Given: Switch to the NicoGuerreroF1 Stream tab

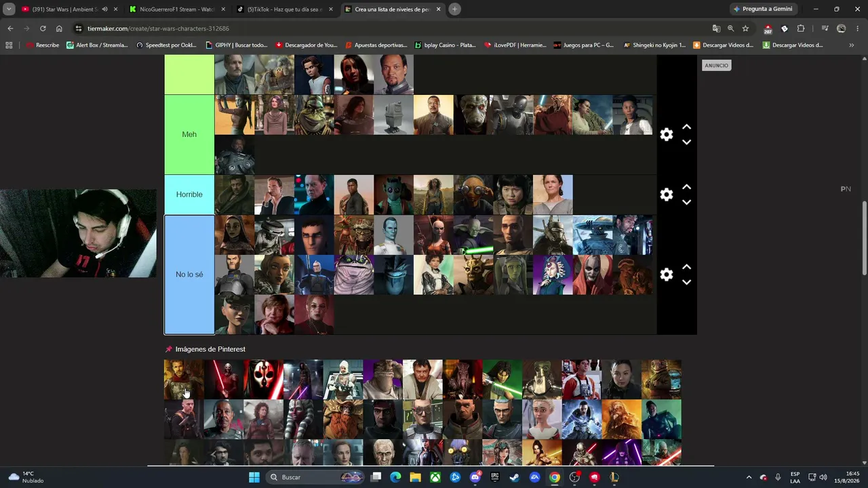Looking at the screenshot, I should coord(176,9).
